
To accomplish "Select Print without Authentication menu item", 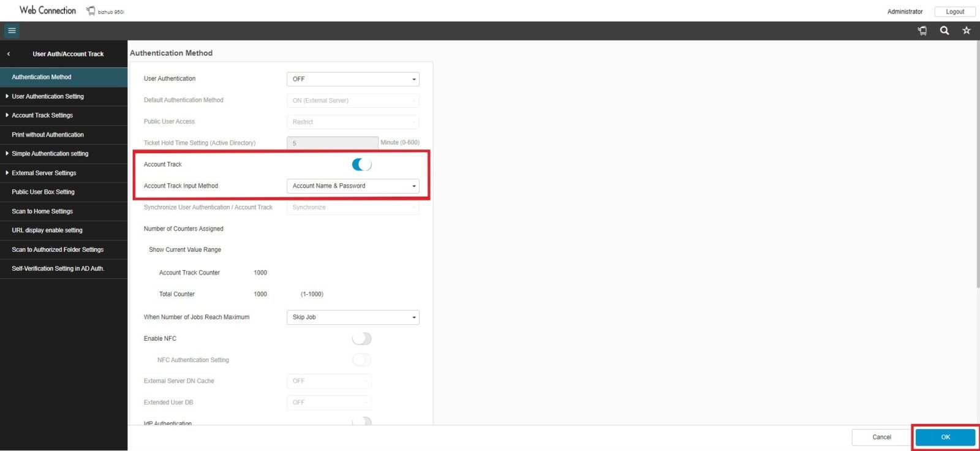I will click(x=48, y=135).
